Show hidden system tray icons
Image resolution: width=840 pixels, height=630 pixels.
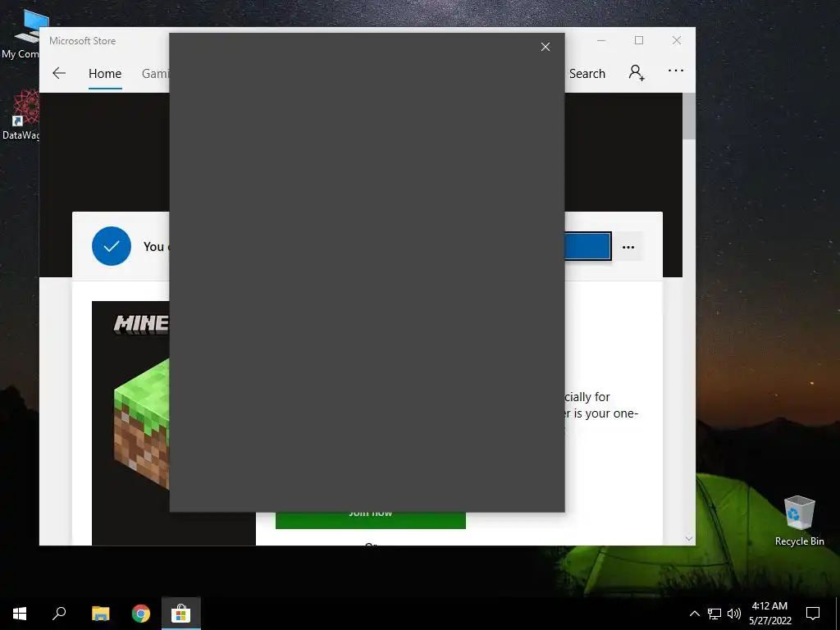coord(694,614)
